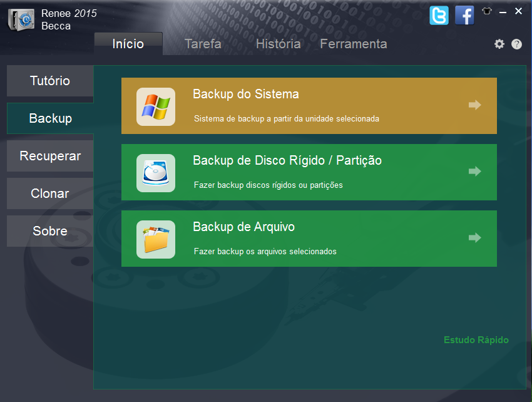Open the Ferramenta tab
Screen dimensions: 532x402
(354, 44)
